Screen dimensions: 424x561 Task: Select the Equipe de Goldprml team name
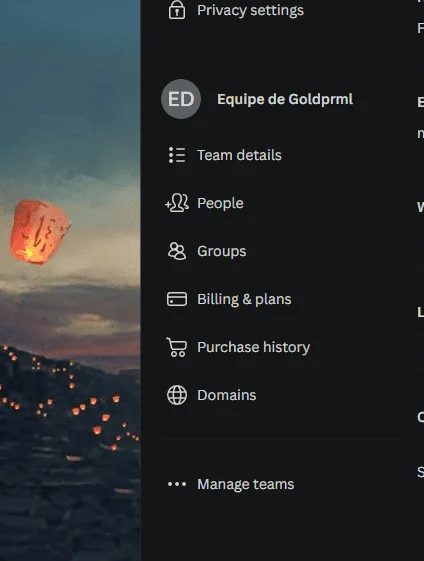click(x=285, y=99)
